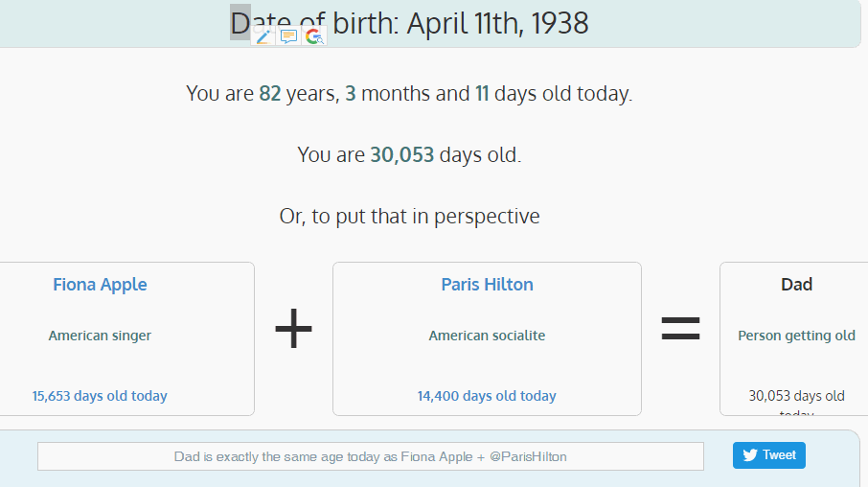Viewport: 868px width, 487px height.
Task: Click the American socialite description
Action: click(487, 336)
